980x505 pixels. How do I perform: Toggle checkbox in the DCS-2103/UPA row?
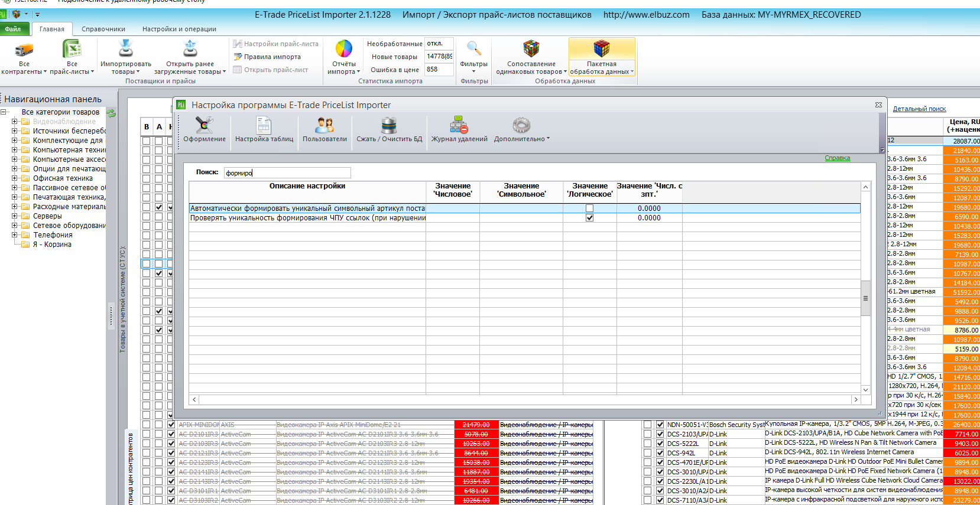coord(660,434)
